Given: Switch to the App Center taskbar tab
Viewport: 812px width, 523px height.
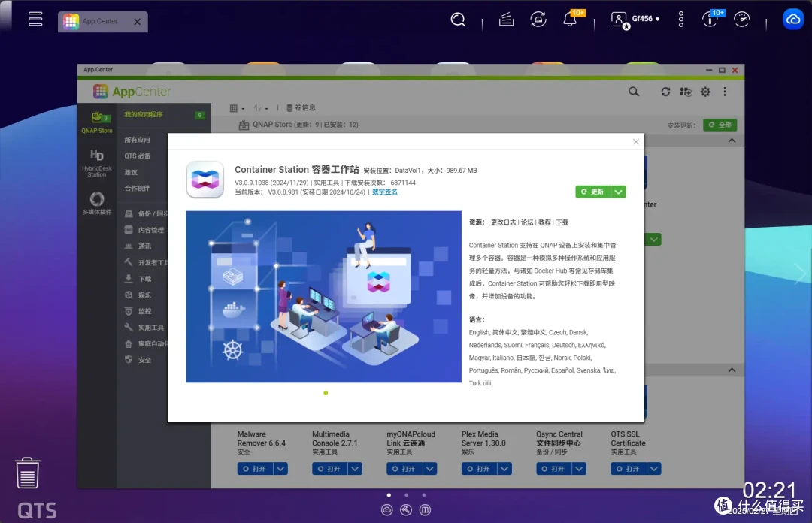Looking at the screenshot, I should click(102, 21).
